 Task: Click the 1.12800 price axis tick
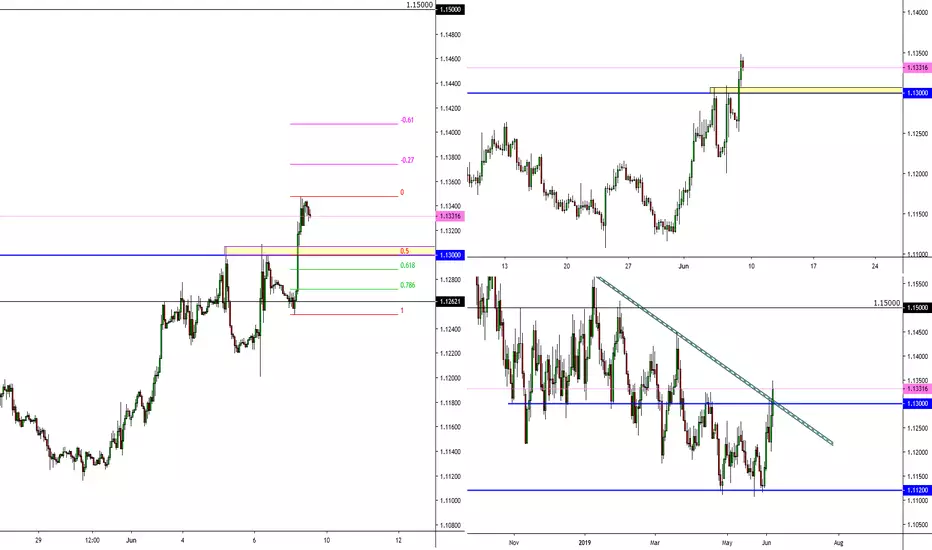451,280
